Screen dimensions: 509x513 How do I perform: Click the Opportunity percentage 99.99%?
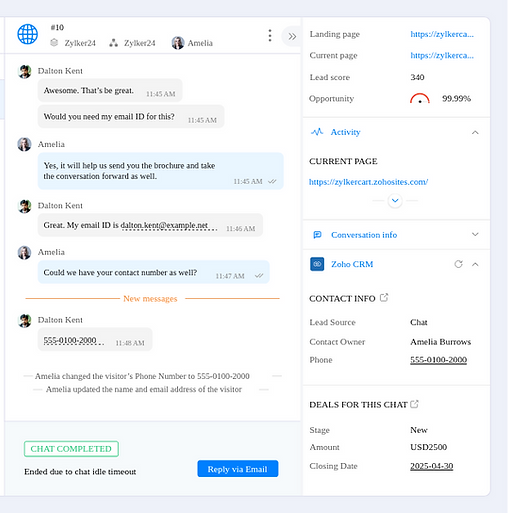point(456,98)
